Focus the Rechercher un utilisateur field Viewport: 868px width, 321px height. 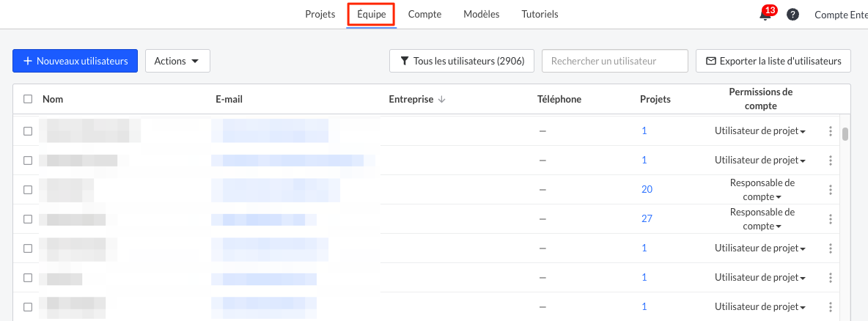615,61
